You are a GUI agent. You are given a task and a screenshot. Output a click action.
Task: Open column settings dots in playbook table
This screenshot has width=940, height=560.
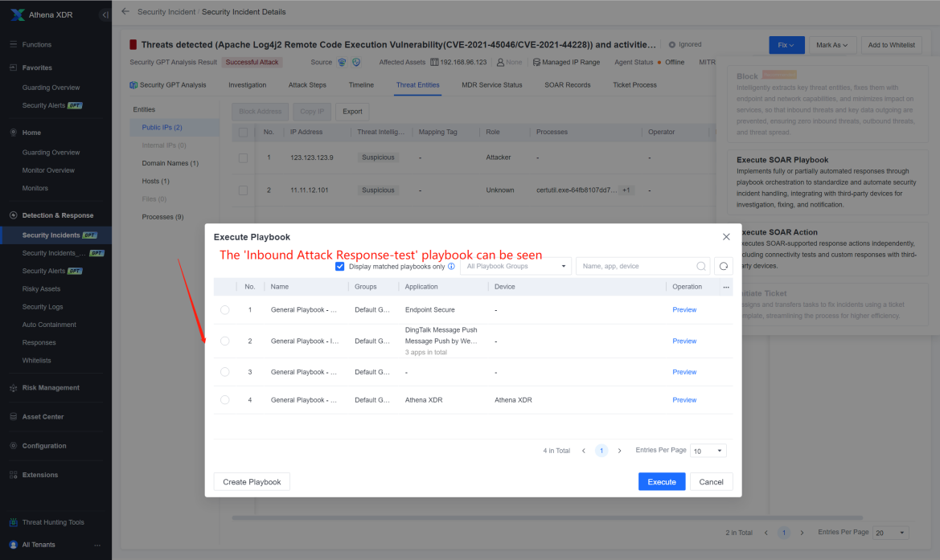[726, 287]
